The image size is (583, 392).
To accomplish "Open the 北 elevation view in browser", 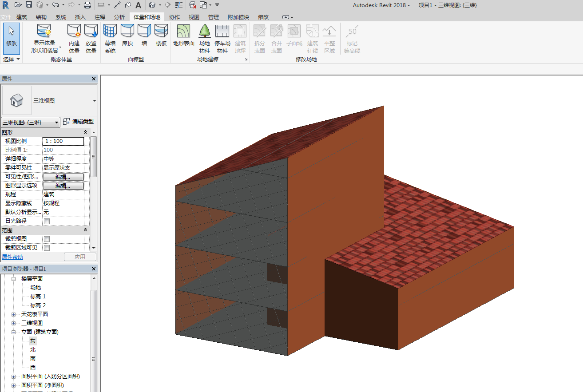I will point(33,350).
